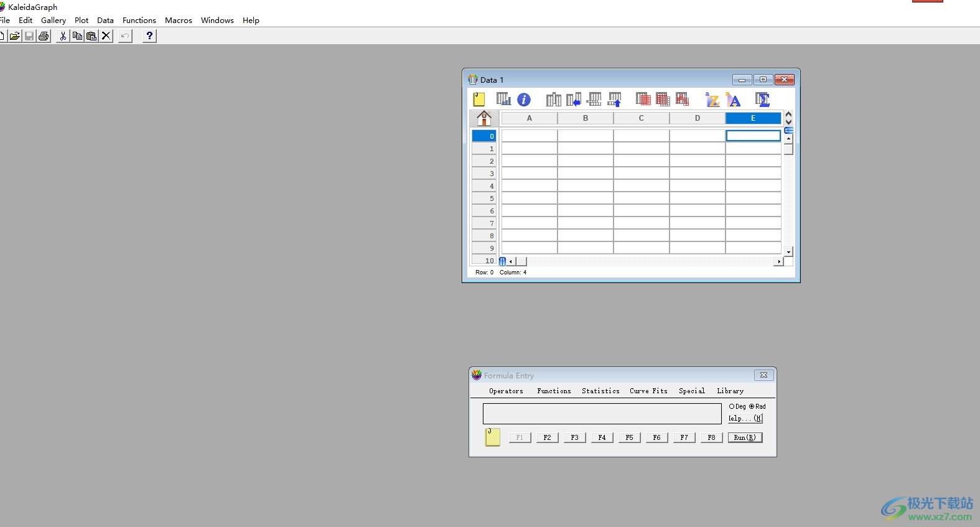
Task: Click the blue info icon in Data window
Action: (x=524, y=100)
